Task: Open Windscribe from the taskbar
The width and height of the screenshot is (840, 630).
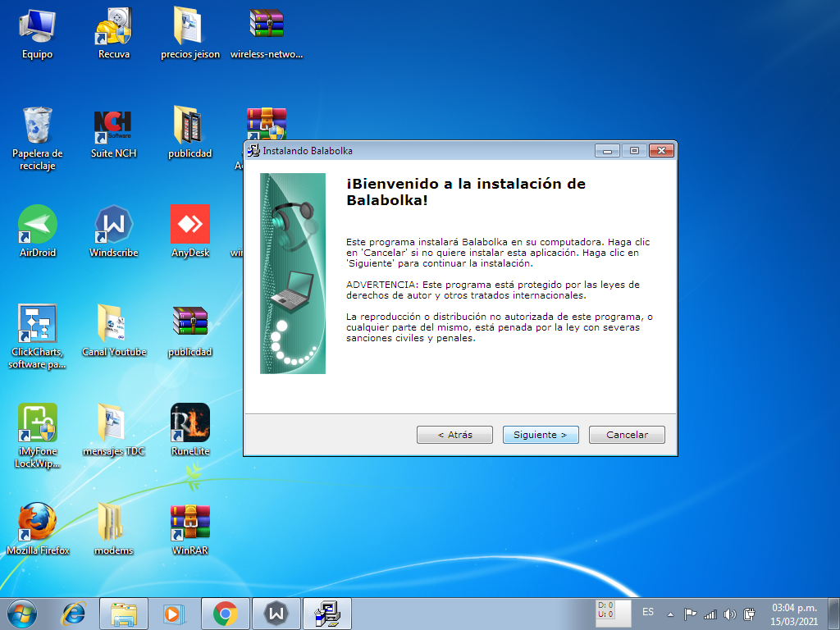Action: [276, 614]
